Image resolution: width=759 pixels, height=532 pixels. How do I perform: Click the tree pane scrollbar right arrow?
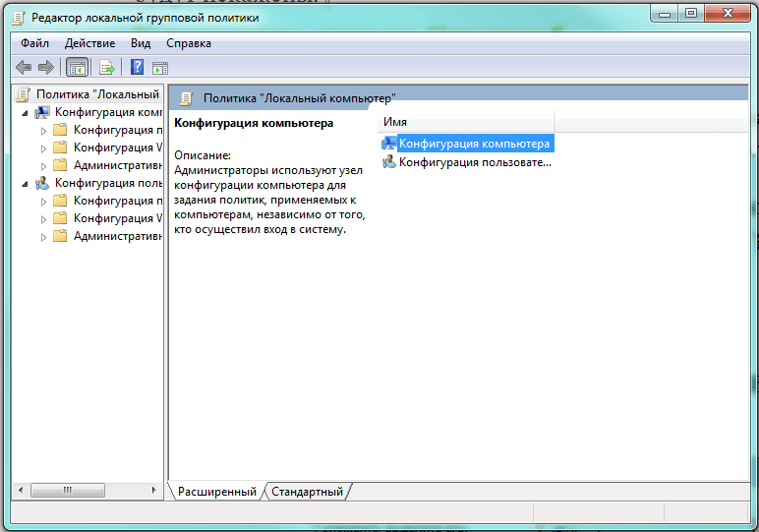[154, 490]
